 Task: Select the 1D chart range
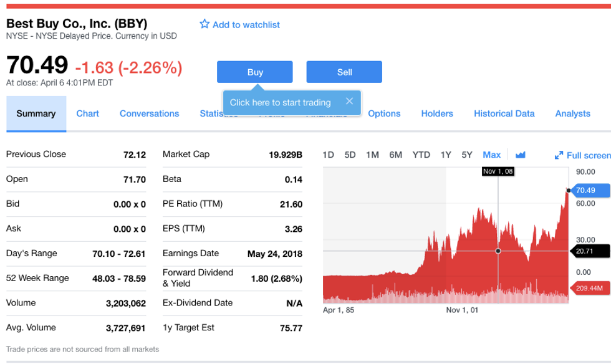(x=329, y=155)
